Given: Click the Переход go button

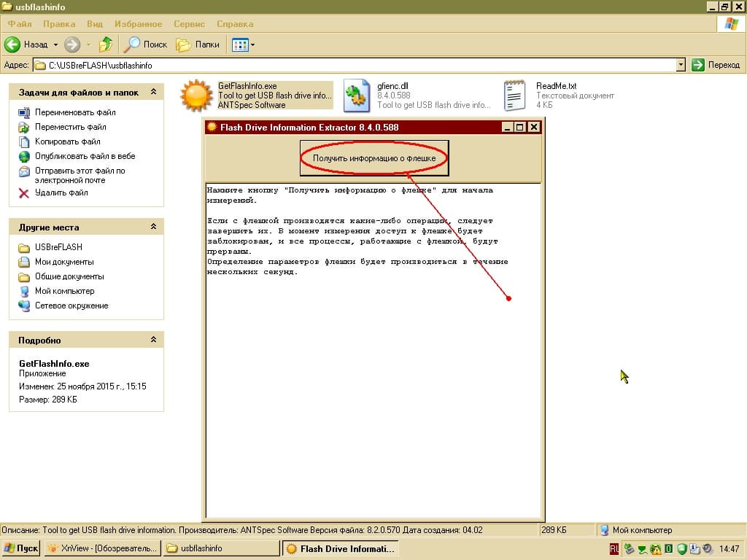Looking at the screenshot, I should [716, 65].
